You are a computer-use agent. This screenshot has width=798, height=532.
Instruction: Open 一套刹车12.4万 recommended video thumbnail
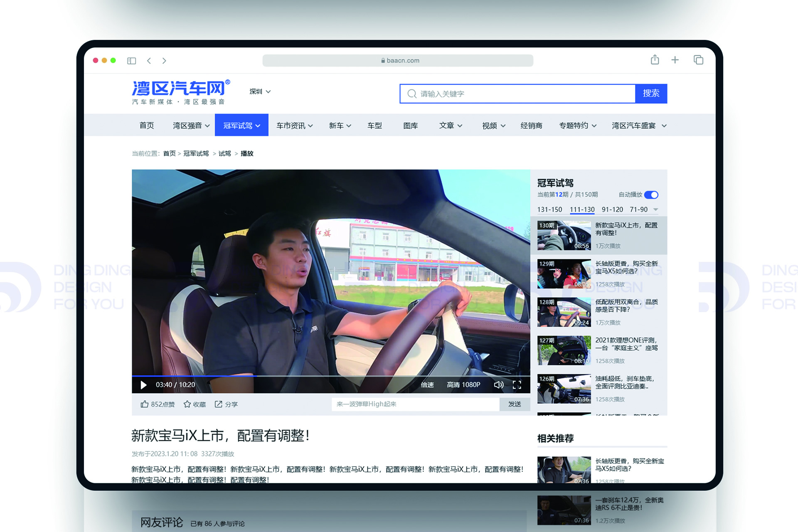564,510
